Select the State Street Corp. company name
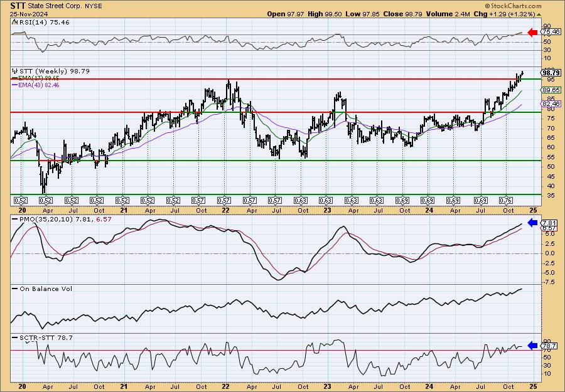 coord(53,6)
